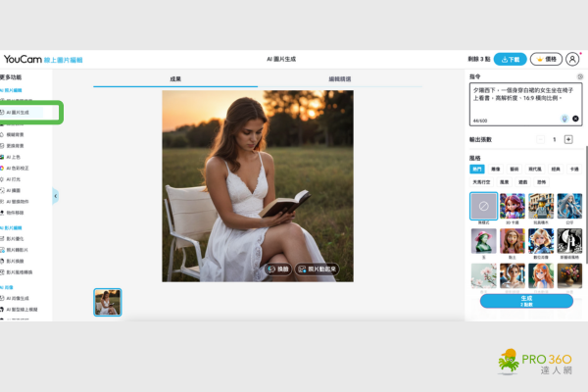Select the AI 色彩校正 tool
Image resolution: width=588 pixels, height=392 pixels.
point(18,168)
